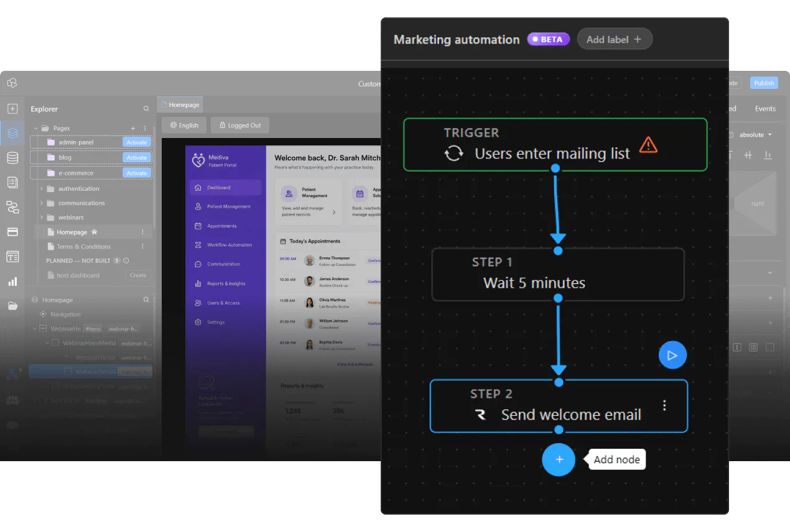The height and width of the screenshot is (532, 790).
Task: Activate the blog folder
Action: click(x=137, y=158)
